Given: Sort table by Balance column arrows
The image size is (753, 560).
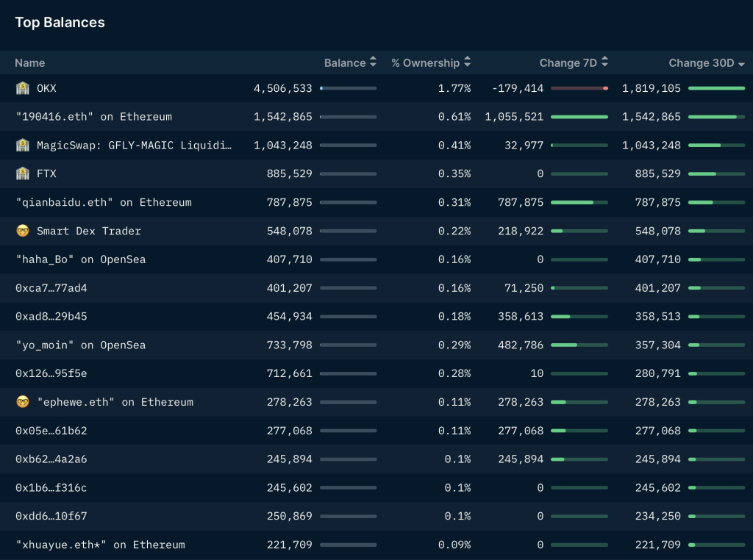Looking at the screenshot, I should (373, 62).
